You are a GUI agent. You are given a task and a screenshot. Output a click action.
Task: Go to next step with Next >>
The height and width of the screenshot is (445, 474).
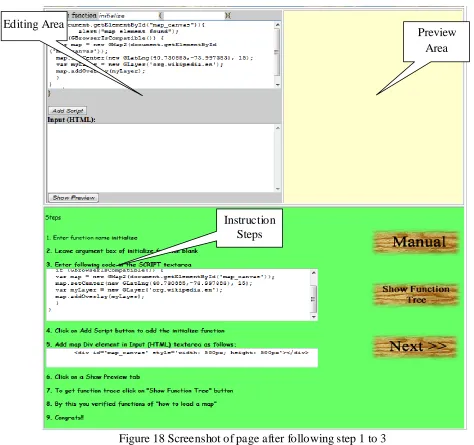coord(415,347)
